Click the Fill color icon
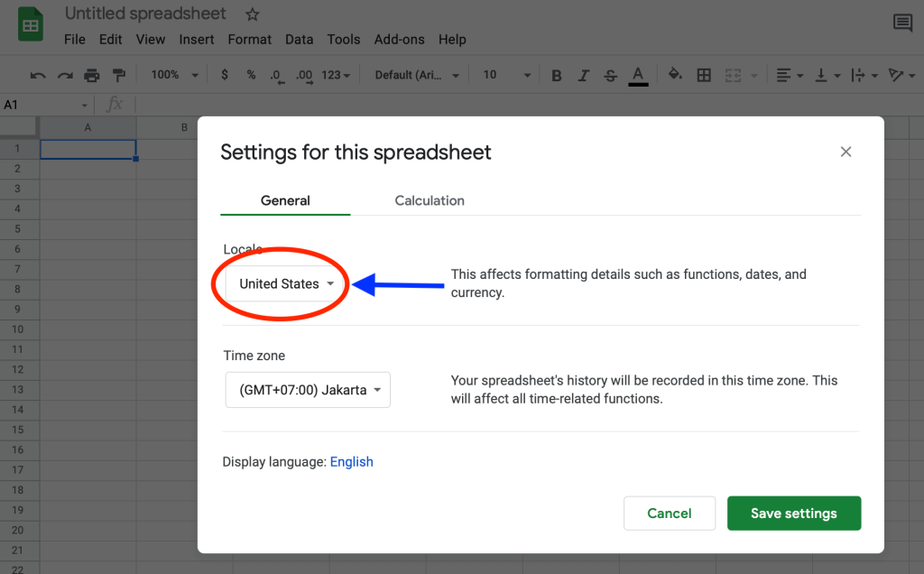Viewport: 924px width, 574px height. 675,75
